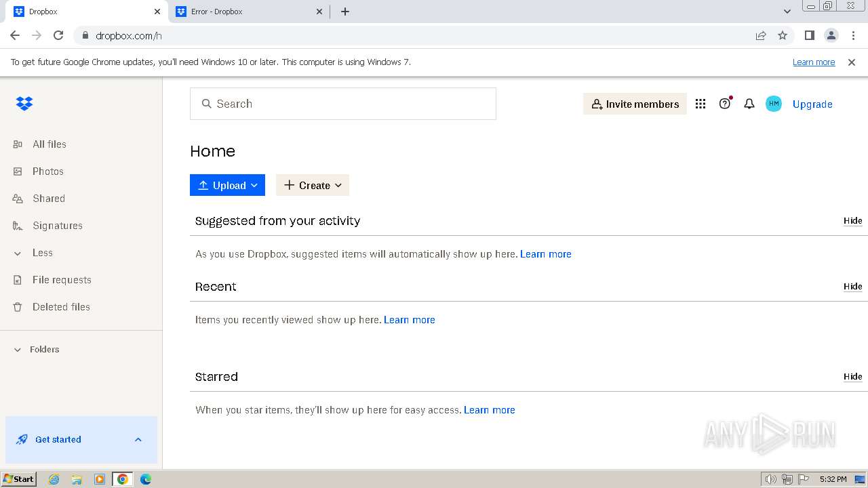
Task: Click the forward navigation arrow
Action: [37, 35]
